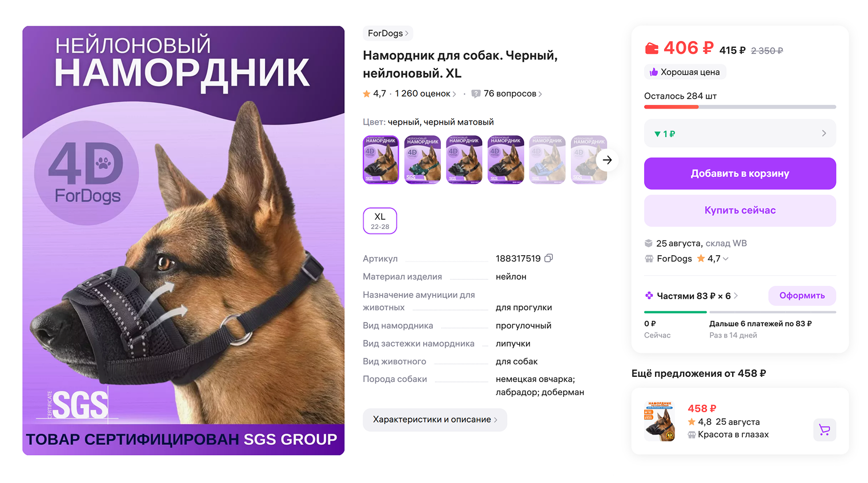The width and height of the screenshot is (868, 483).
Task: Select the first black muzzle color thumbnail
Action: pos(381,159)
